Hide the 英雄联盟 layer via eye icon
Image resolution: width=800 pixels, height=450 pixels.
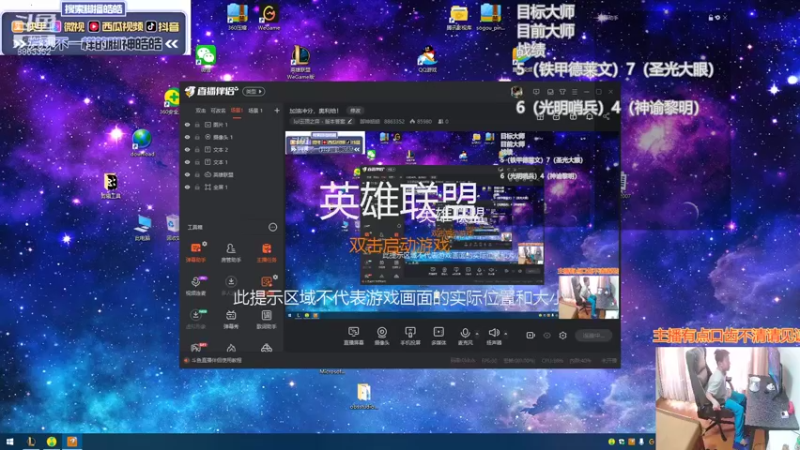pos(187,174)
